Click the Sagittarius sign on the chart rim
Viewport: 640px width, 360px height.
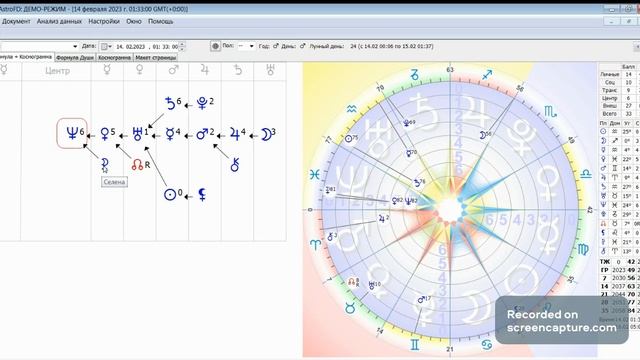(x=487, y=74)
